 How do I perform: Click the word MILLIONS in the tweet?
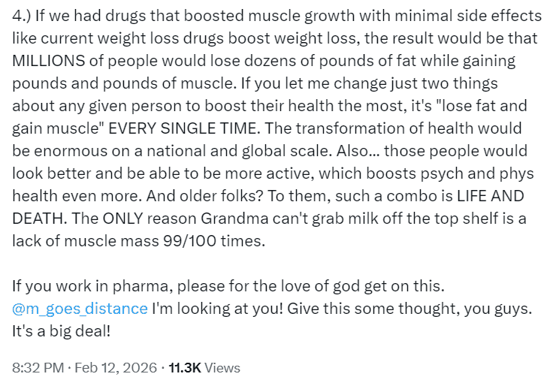pos(49,61)
